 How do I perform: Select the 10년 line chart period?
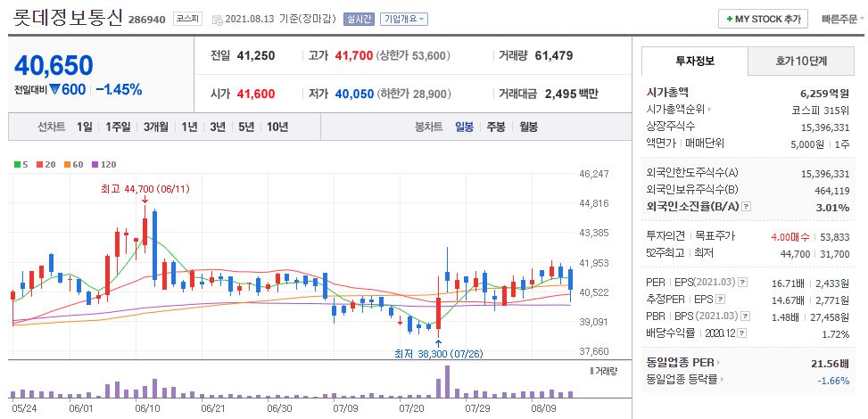(x=277, y=127)
